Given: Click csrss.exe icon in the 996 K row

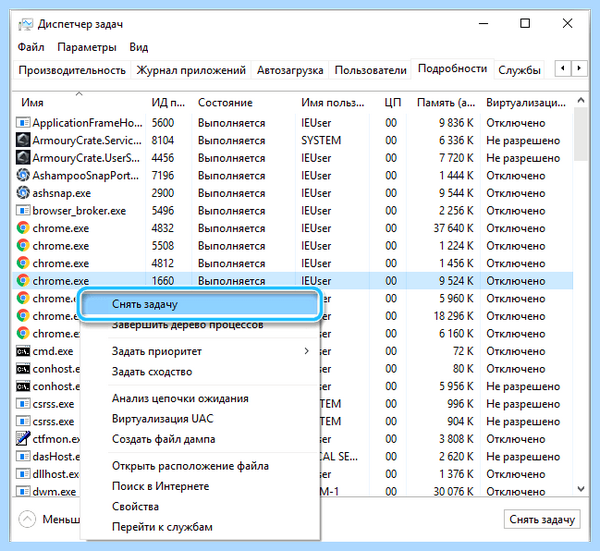Looking at the screenshot, I should 23,404.
